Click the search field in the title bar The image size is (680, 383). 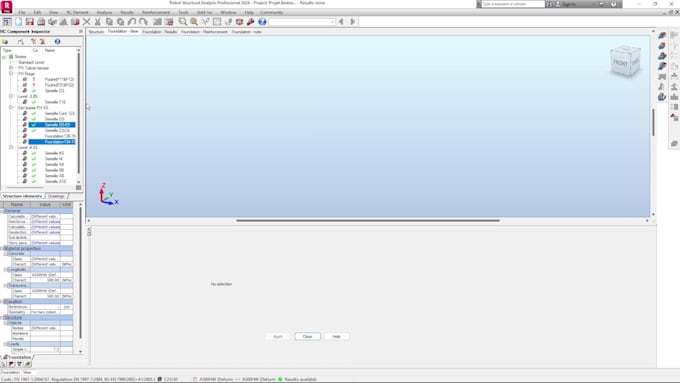pos(513,4)
